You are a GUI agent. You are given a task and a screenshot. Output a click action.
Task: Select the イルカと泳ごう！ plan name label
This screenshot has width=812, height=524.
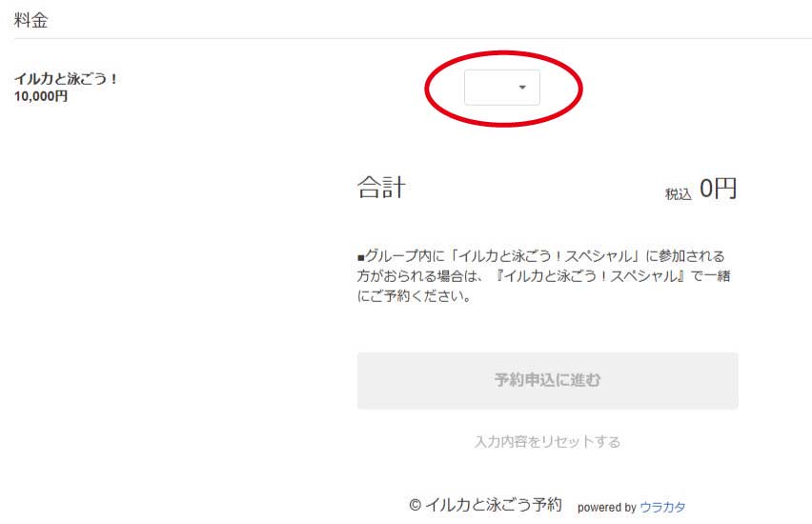click(67, 79)
